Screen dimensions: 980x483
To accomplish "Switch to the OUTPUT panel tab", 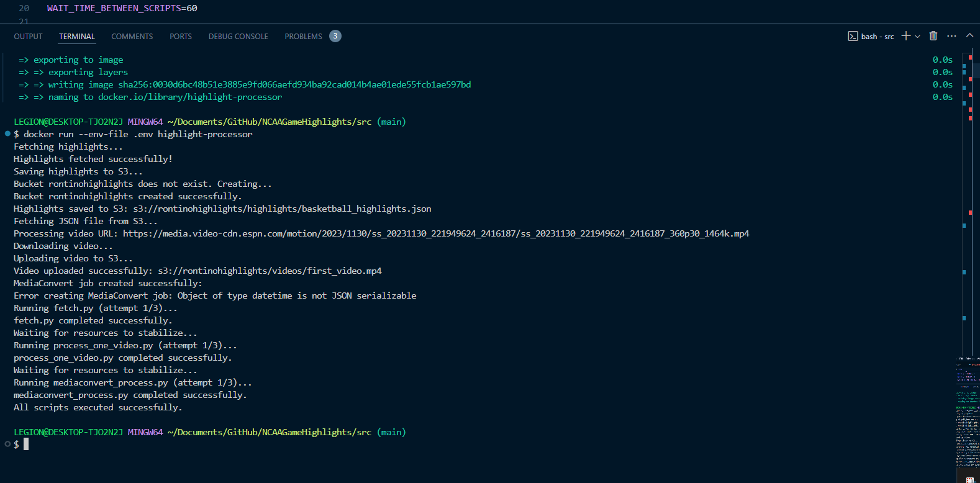I will click(28, 37).
